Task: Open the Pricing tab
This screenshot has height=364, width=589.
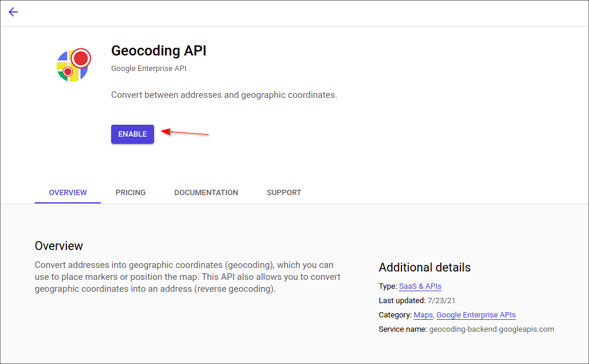Action: [130, 193]
